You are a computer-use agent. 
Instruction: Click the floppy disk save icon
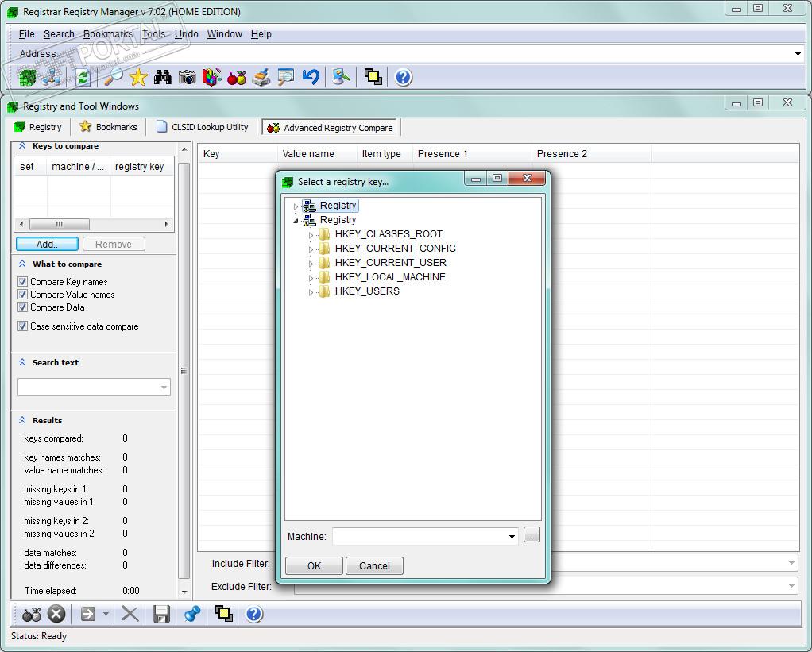[x=161, y=614]
